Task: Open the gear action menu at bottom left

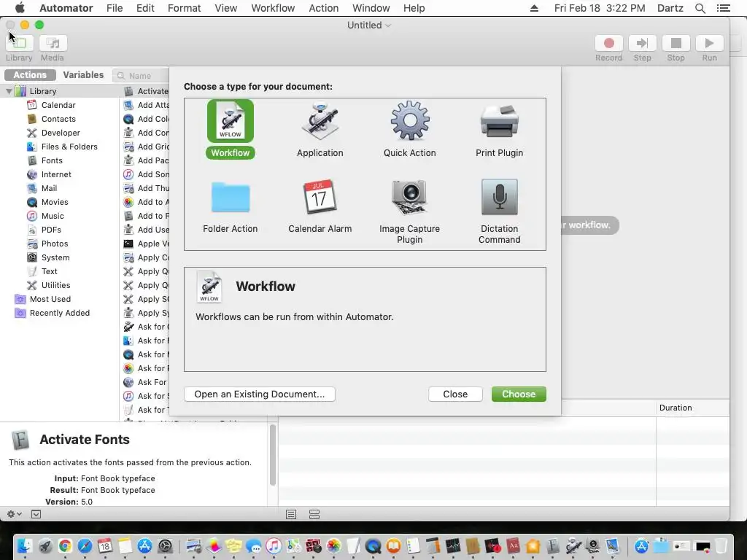Action: pyautogui.click(x=15, y=514)
